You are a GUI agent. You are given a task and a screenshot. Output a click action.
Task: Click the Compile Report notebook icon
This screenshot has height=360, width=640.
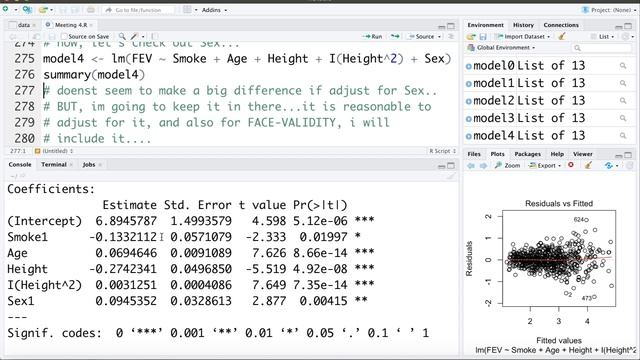click(155, 36)
